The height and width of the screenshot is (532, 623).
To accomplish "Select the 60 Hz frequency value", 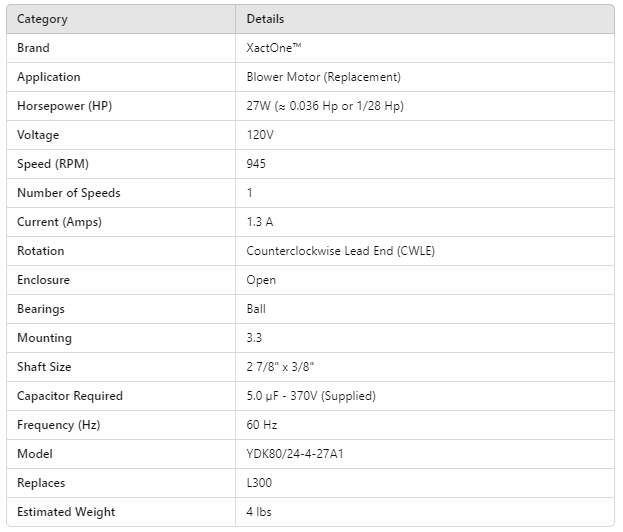I will tap(261, 425).
